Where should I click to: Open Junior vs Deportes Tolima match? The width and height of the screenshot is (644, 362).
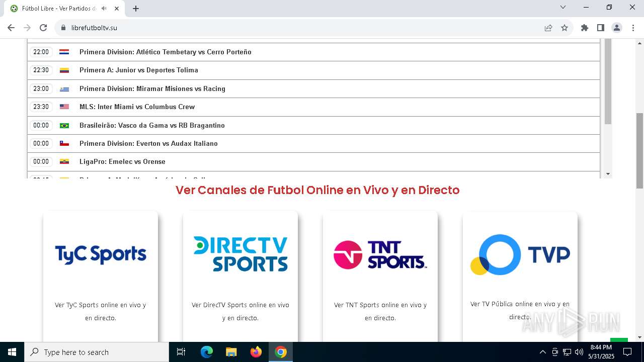tap(139, 70)
